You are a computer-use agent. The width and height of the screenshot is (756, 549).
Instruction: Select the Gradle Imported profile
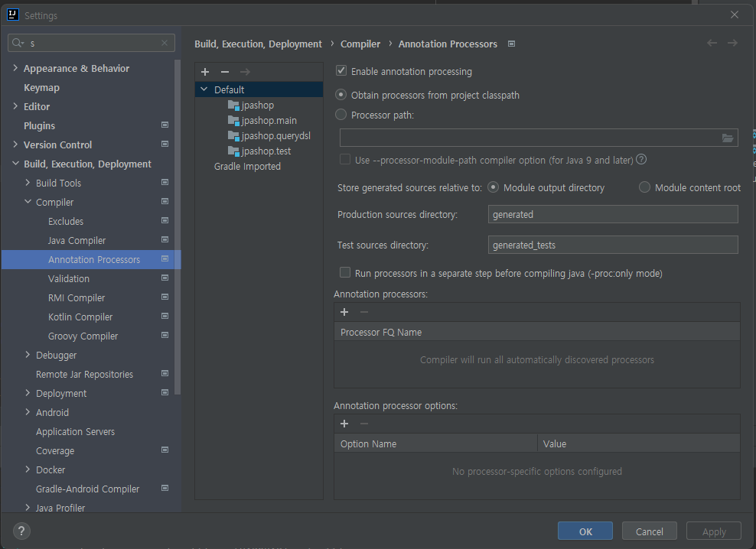tap(247, 166)
